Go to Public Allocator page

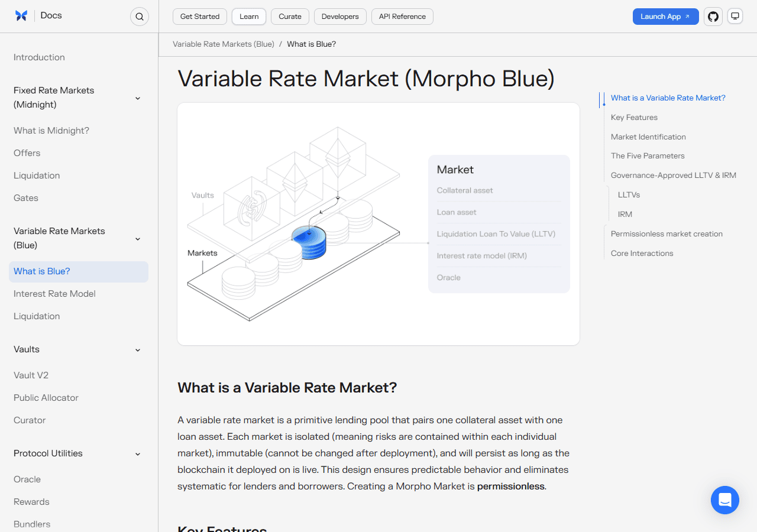[x=46, y=398]
